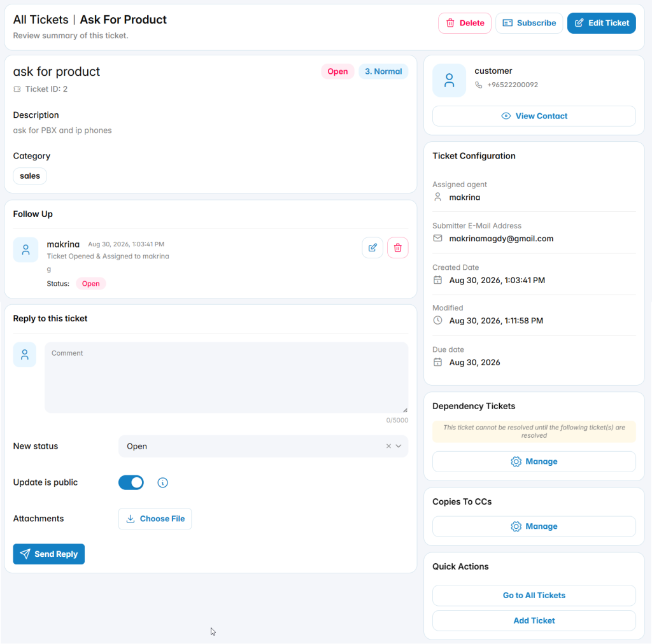Click the customer avatar icon
The height and width of the screenshot is (644, 652).
pyautogui.click(x=449, y=80)
